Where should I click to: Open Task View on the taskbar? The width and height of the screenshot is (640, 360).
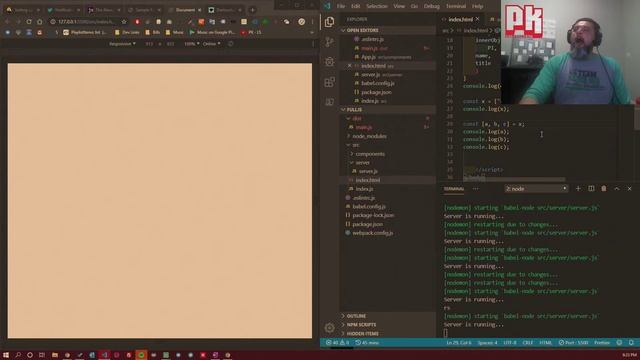(x=42, y=355)
